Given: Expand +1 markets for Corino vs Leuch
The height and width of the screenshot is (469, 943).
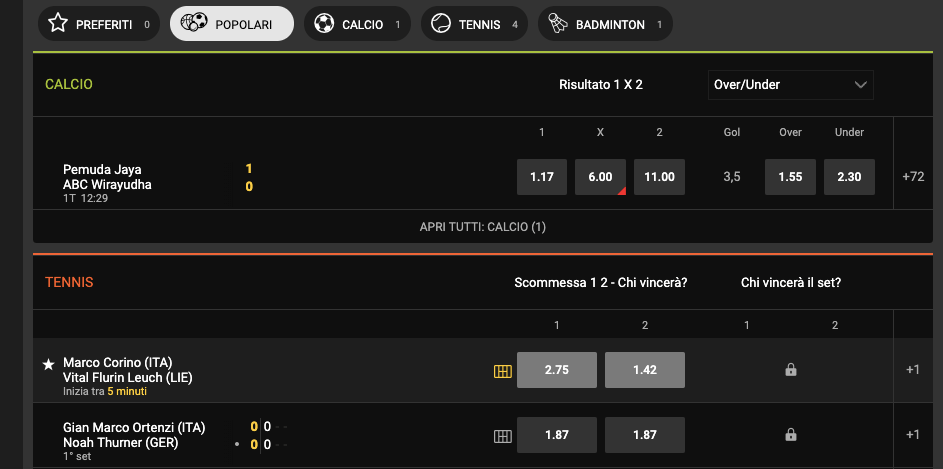Looking at the screenshot, I should click(913, 370).
